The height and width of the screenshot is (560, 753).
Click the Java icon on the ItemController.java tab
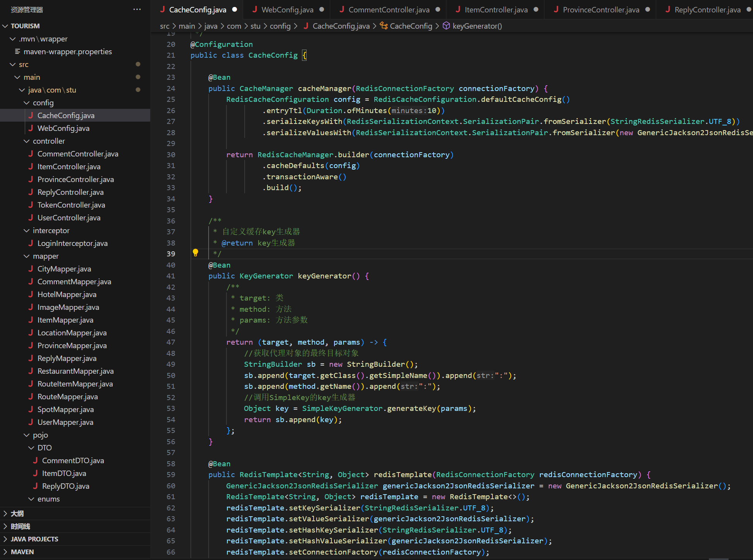tap(458, 9)
